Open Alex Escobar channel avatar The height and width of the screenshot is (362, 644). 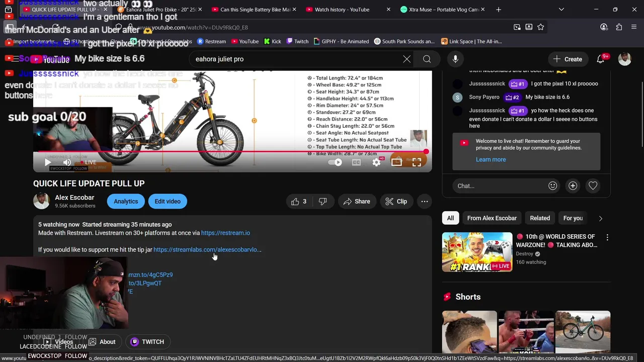click(41, 201)
